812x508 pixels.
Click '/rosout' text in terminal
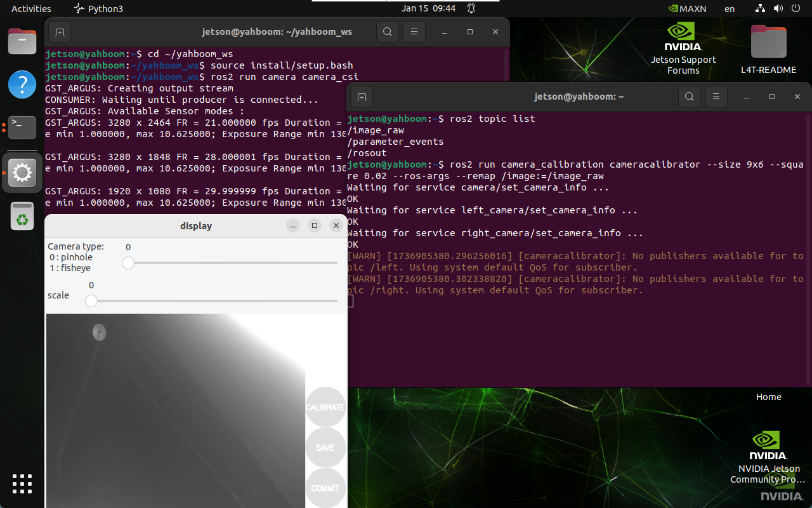point(367,153)
